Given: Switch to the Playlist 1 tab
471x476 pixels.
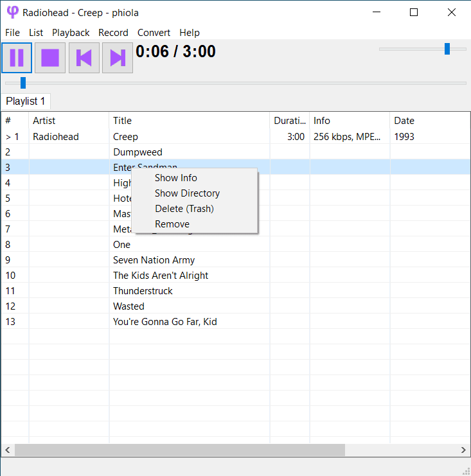Looking at the screenshot, I should (x=26, y=101).
